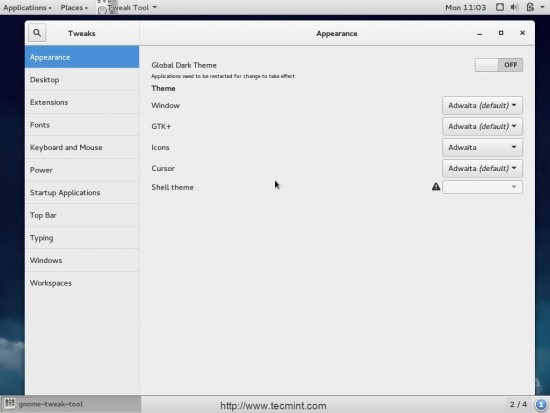The width and height of the screenshot is (550, 413).
Task: Expand the Icons theme dropdown
Action: (482, 148)
